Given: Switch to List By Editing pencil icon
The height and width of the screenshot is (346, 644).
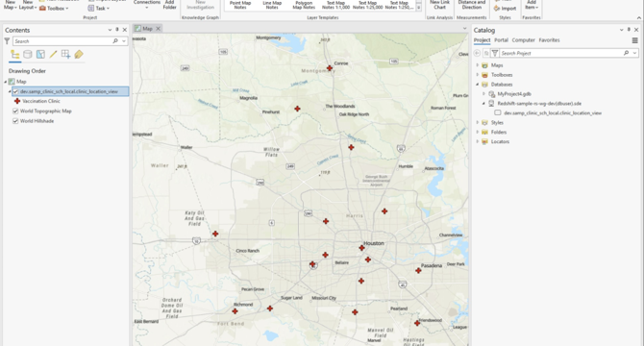Looking at the screenshot, I should tap(53, 55).
